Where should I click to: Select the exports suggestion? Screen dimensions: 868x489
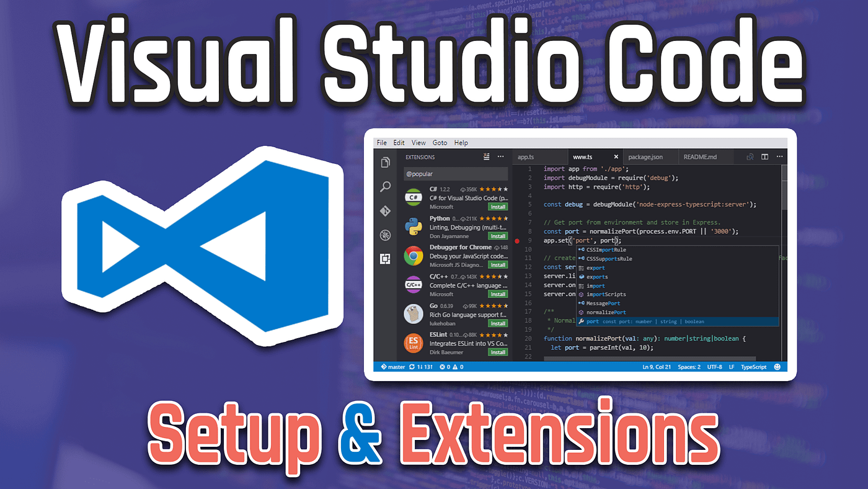pyautogui.click(x=677, y=277)
